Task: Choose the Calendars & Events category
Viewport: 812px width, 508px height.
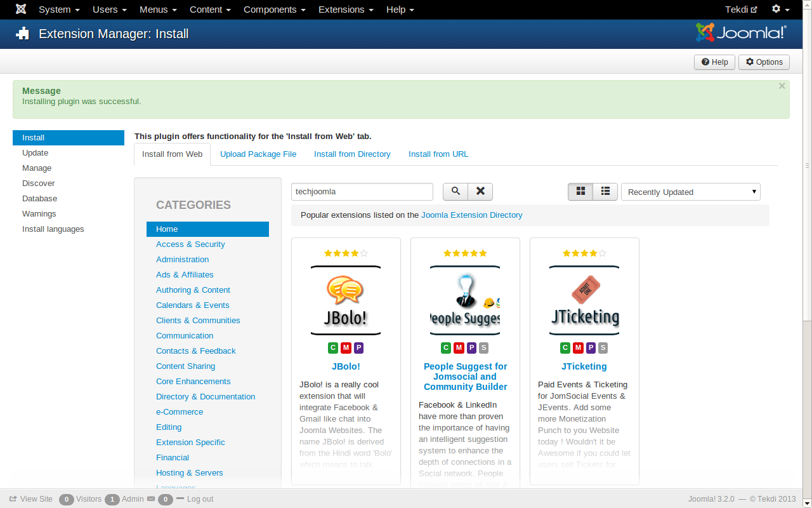Action: coord(193,305)
